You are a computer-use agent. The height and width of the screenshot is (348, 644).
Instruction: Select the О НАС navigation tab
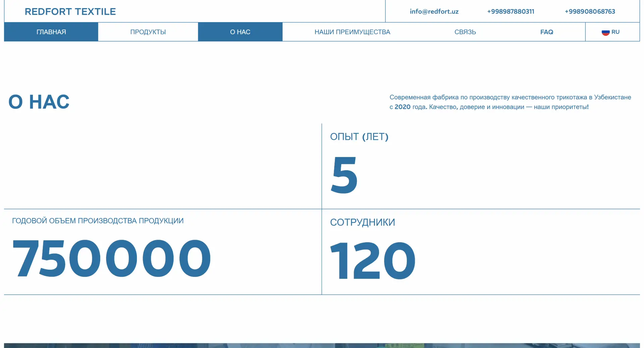pyautogui.click(x=240, y=32)
